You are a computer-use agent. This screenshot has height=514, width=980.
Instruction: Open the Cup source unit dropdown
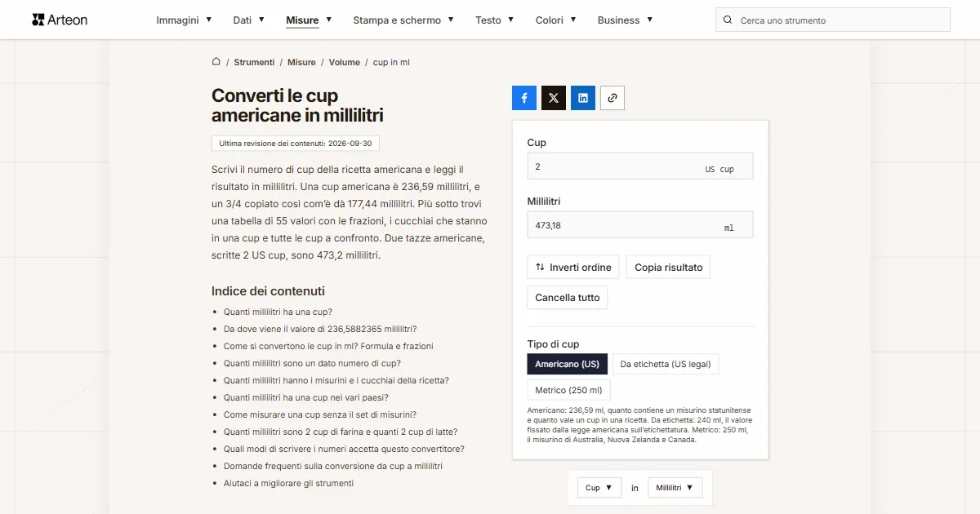(x=599, y=488)
